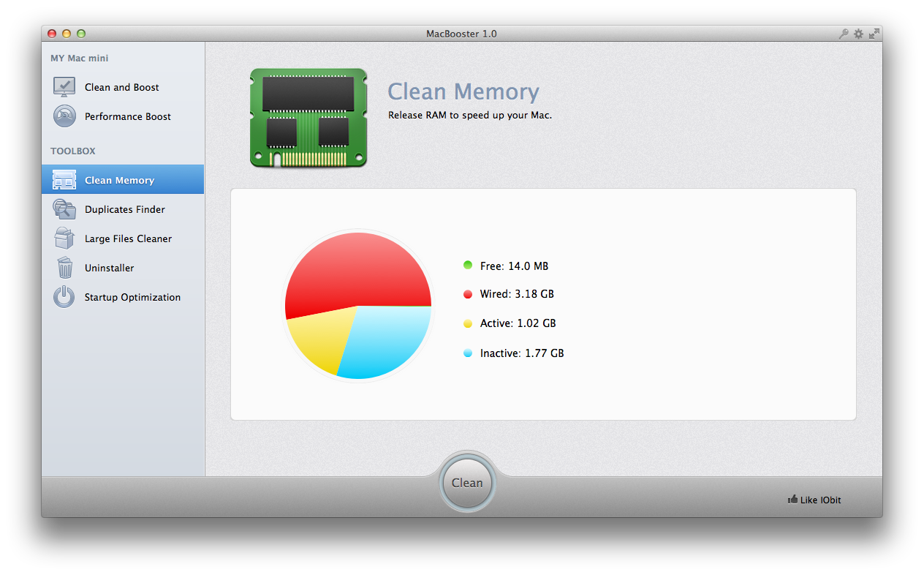Click the 'Wired: 3.18 GB' text

tap(517, 294)
